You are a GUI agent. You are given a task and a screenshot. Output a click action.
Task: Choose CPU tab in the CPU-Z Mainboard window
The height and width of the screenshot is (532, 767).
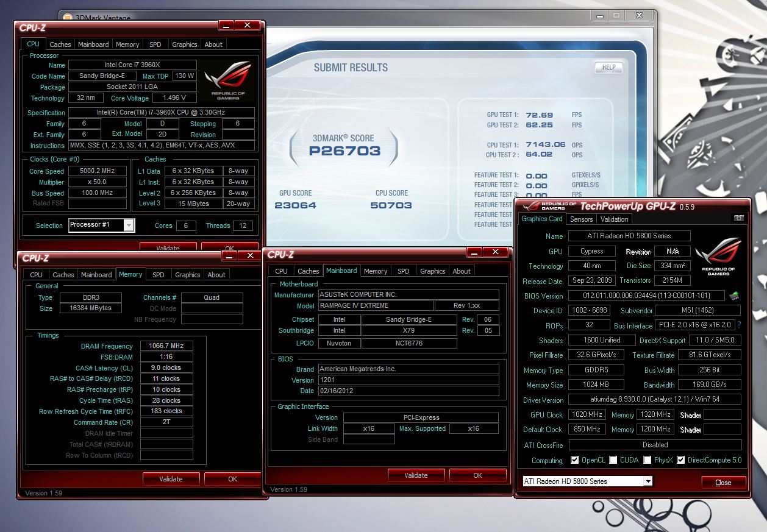pos(282,271)
